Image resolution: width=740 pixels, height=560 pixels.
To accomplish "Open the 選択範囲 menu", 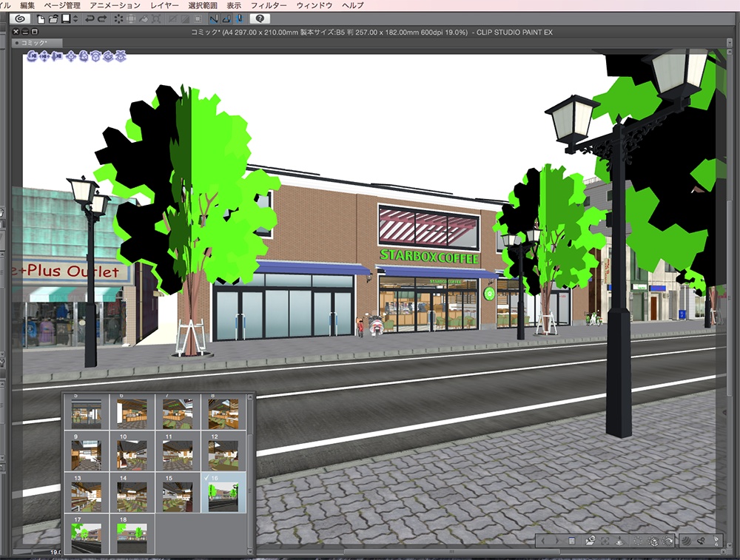I will [x=203, y=5].
